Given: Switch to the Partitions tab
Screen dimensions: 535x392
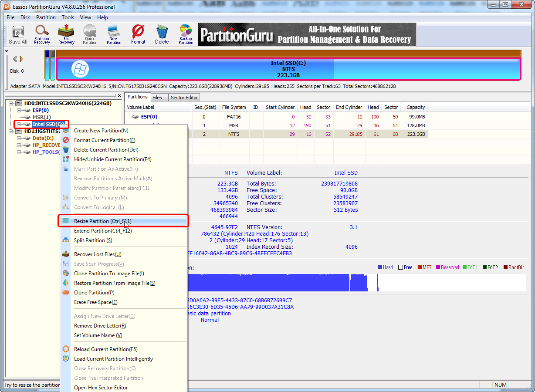Looking at the screenshot, I should click(x=138, y=97).
